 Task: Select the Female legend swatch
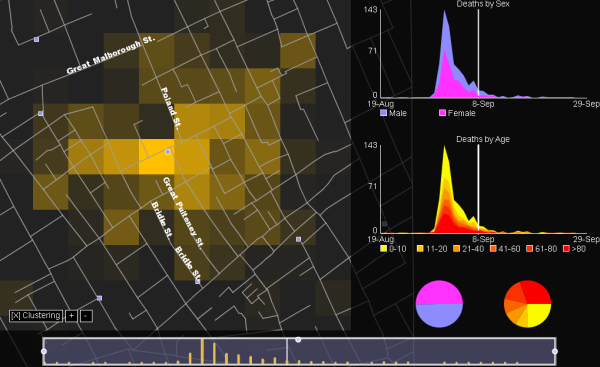pyautogui.click(x=442, y=113)
